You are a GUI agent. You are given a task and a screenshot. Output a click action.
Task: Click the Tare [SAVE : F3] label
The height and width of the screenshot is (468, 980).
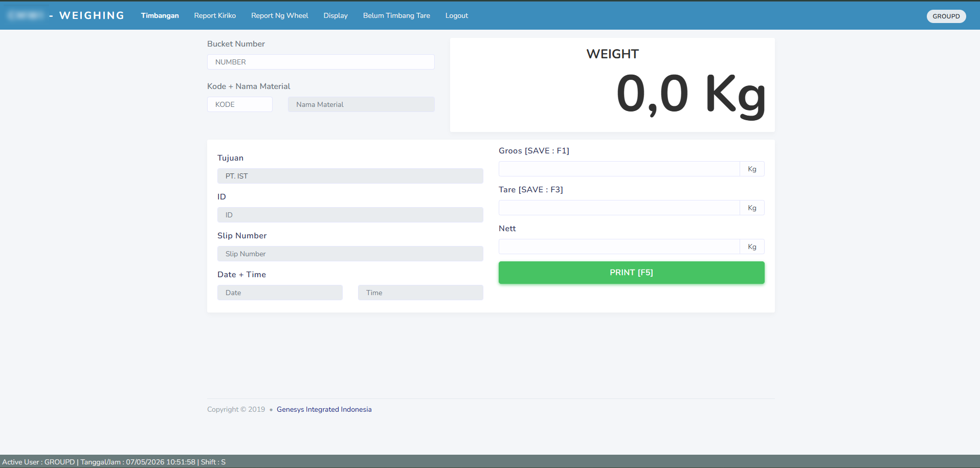pyautogui.click(x=531, y=189)
